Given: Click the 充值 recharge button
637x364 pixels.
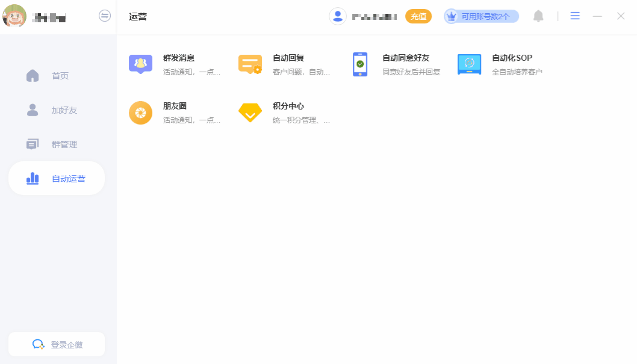Looking at the screenshot, I should [x=418, y=16].
